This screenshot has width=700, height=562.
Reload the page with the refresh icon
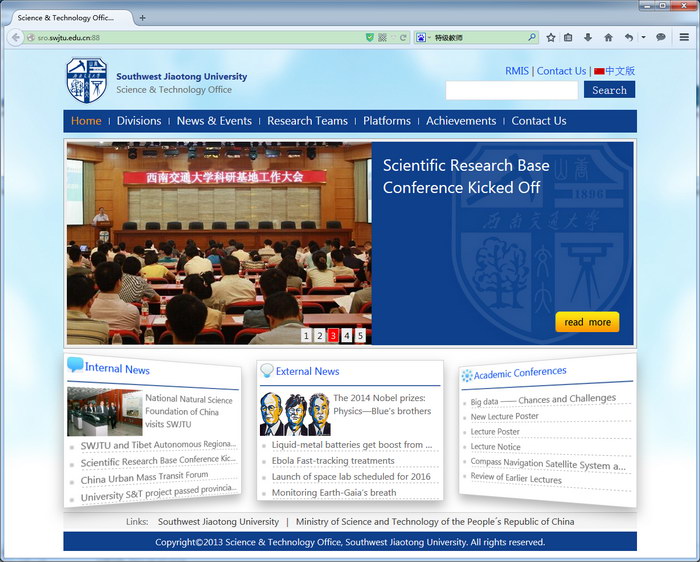click(403, 37)
